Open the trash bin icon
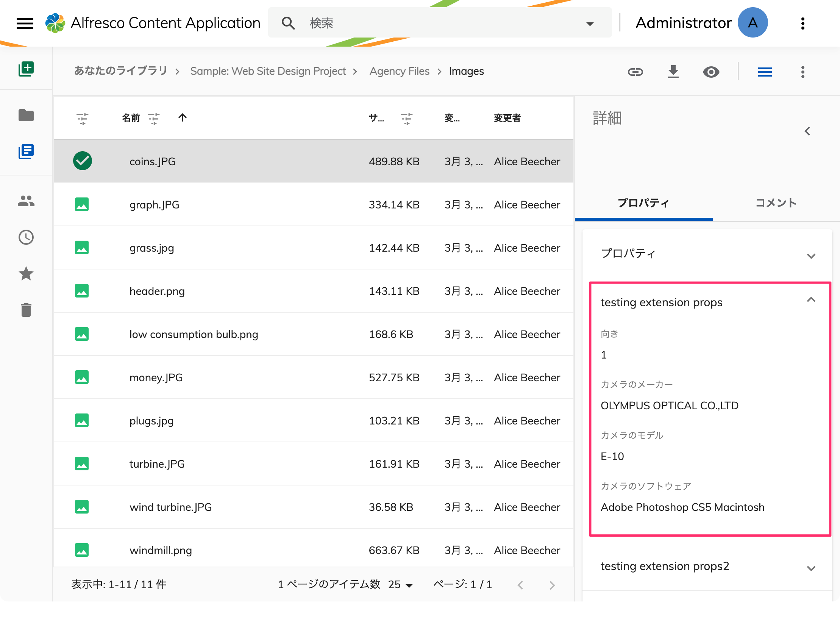 point(26,310)
